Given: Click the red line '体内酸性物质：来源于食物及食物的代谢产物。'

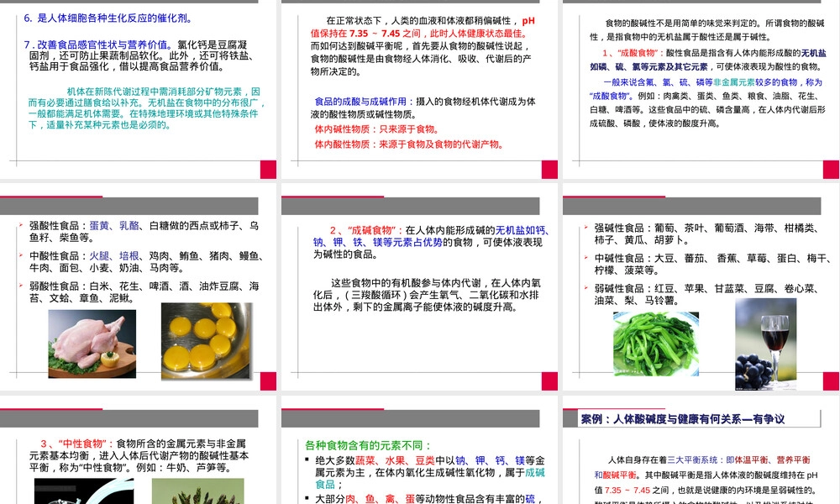Looking at the screenshot, I should coord(409,144).
